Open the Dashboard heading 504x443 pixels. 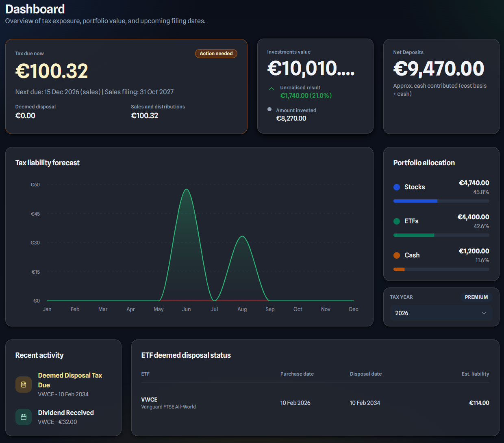pyautogui.click(x=35, y=9)
